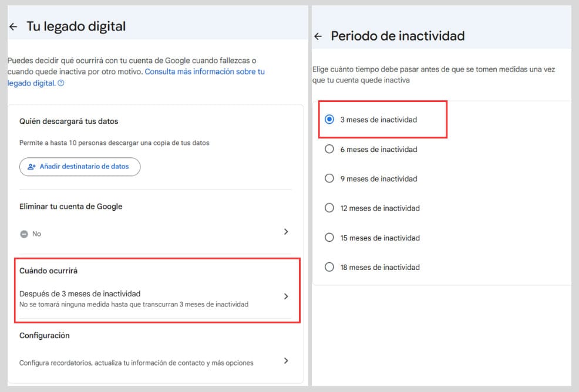579x392 pixels.
Task: Select 3 meses de inactividad
Action: [x=329, y=119]
